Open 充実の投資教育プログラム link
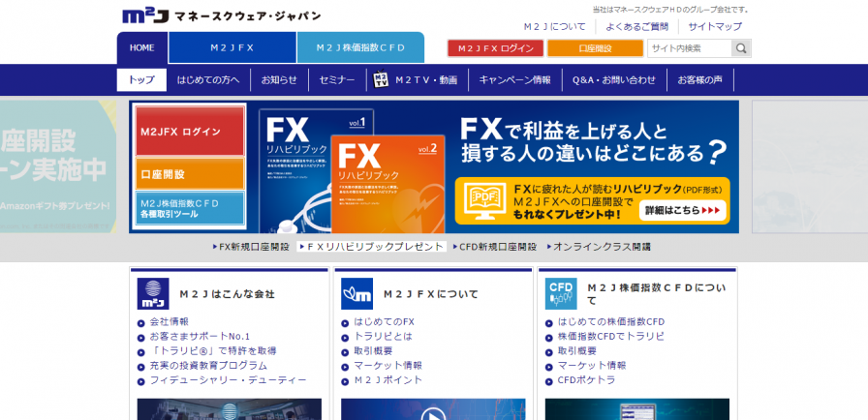Image resolution: width=868 pixels, height=420 pixels. coord(208,366)
